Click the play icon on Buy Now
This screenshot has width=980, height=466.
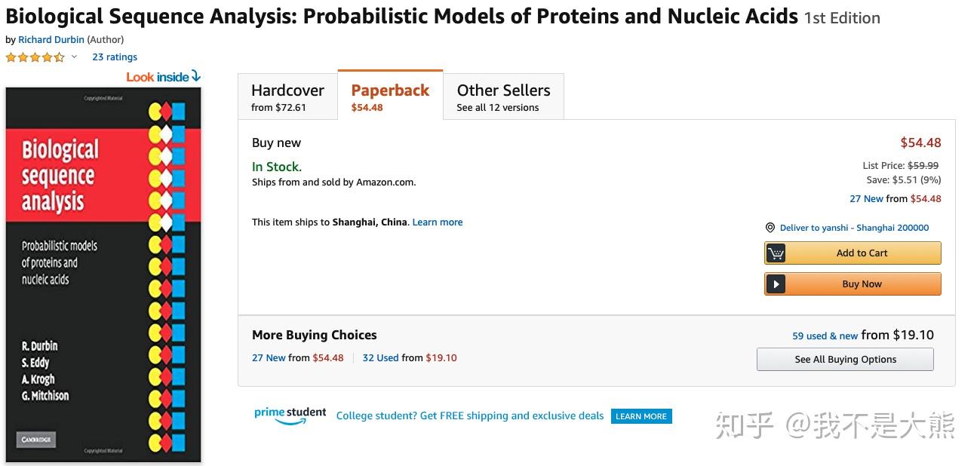click(776, 284)
